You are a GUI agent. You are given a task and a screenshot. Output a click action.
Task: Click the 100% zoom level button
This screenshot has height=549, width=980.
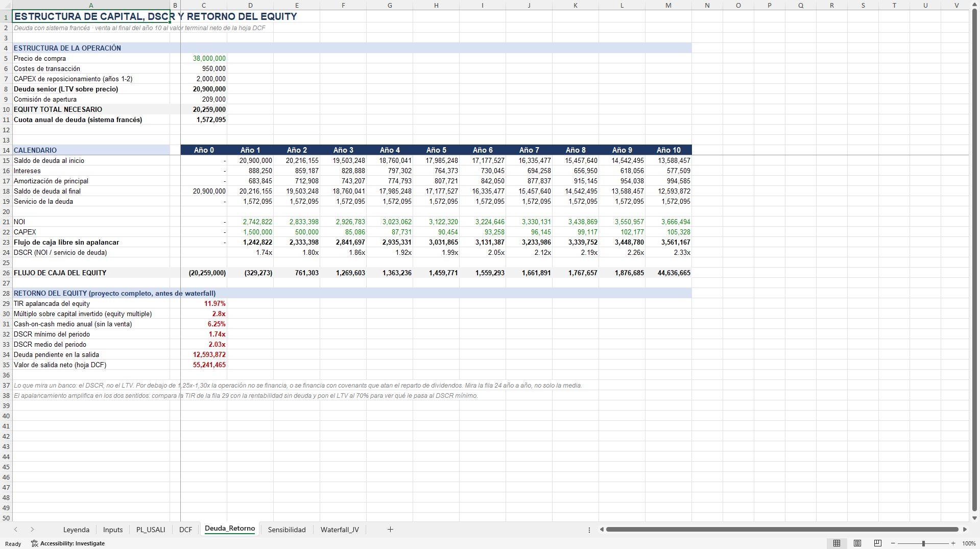pos(969,543)
